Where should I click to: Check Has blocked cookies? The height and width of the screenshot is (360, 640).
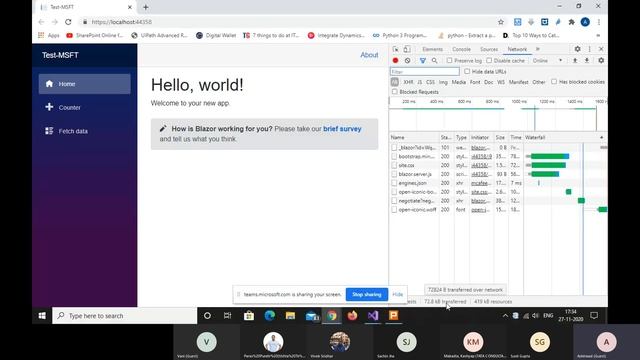tap(554, 82)
